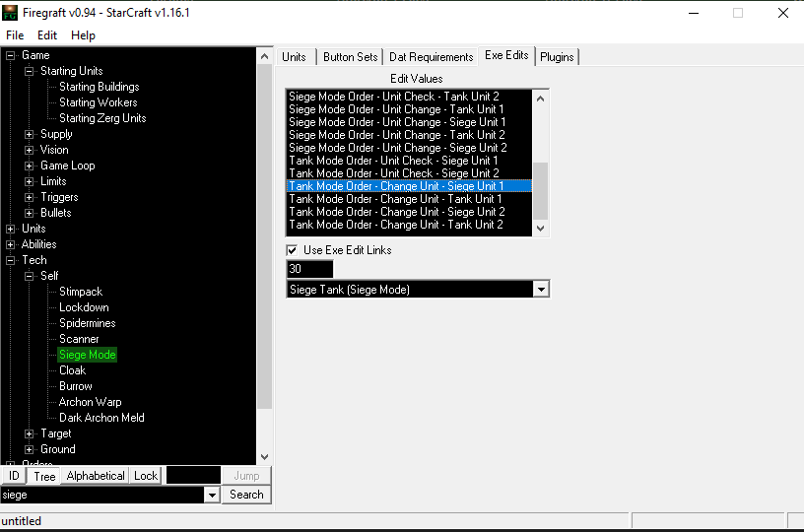Screen dimensions: 804x532
Task: Open the File menu
Action: click(x=15, y=35)
